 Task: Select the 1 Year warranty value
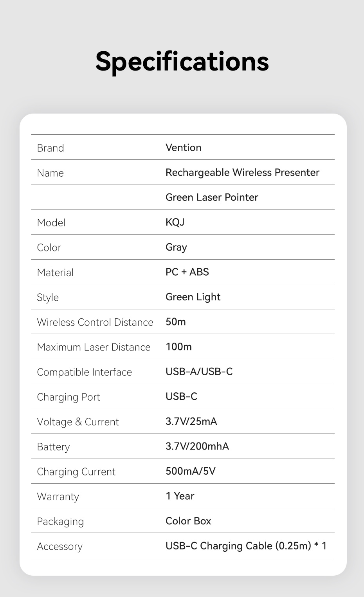pyautogui.click(x=180, y=496)
